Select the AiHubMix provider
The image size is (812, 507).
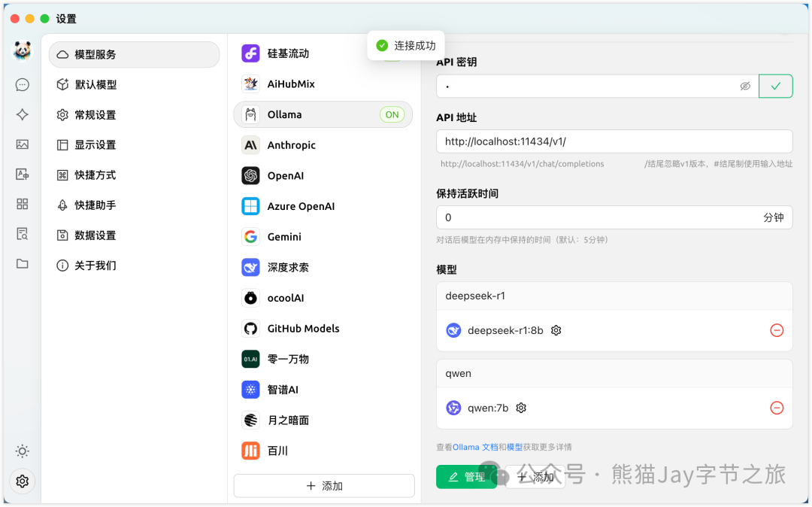tap(323, 84)
